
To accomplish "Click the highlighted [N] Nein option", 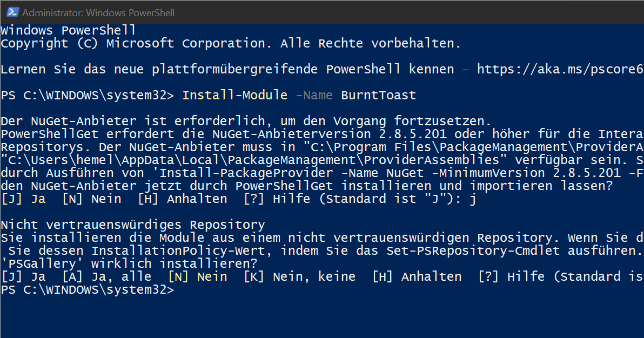I will (x=199, y=276).
